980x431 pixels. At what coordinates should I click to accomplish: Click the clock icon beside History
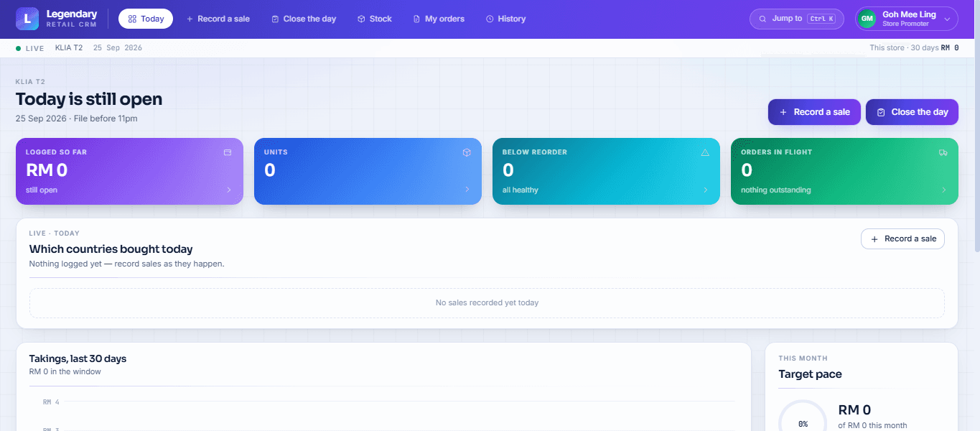click(490, 19)
